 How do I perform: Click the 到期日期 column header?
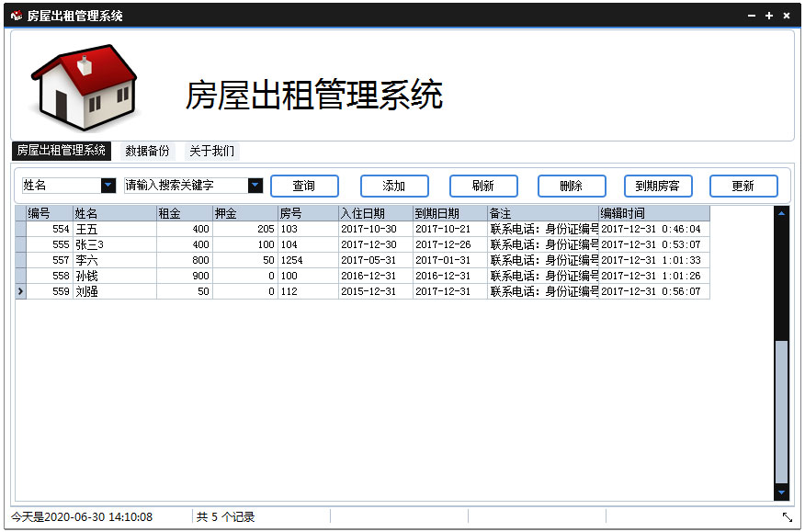coord(450,213)
